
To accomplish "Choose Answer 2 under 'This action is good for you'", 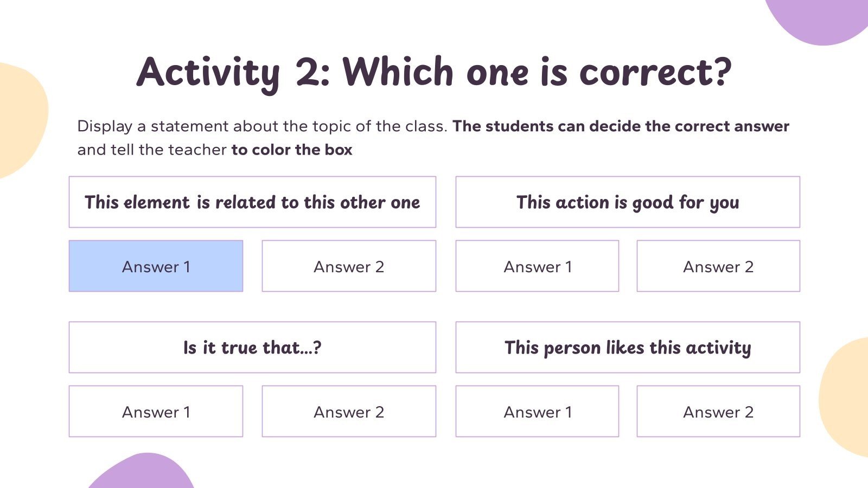I will coord(718,266).
